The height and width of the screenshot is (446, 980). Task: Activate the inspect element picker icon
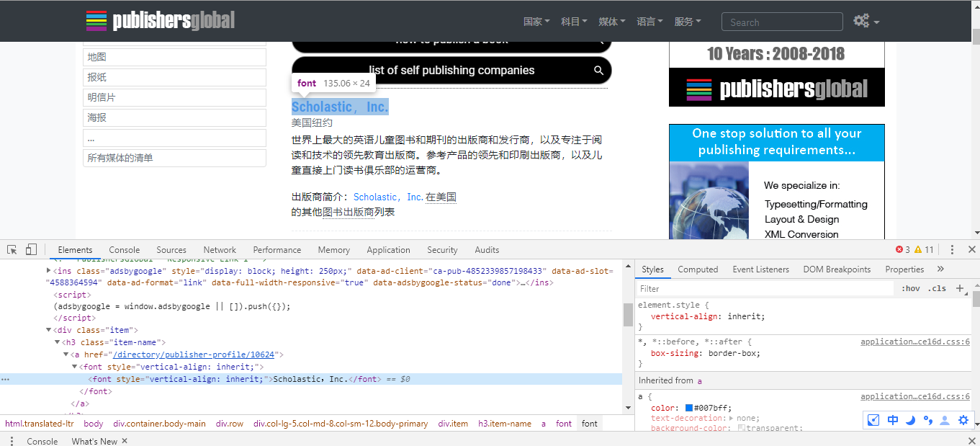pyautogui.click(x=12, y=249)
